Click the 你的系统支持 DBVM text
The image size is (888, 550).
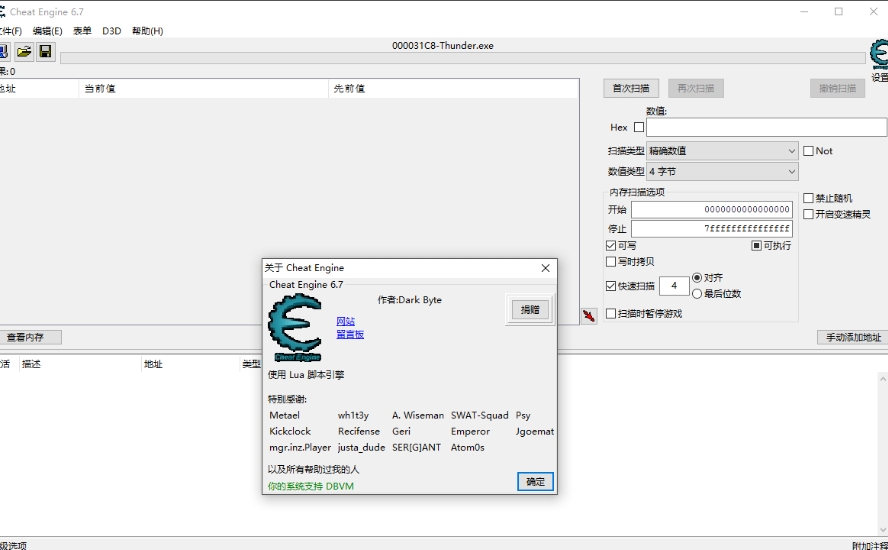(310, 486)
